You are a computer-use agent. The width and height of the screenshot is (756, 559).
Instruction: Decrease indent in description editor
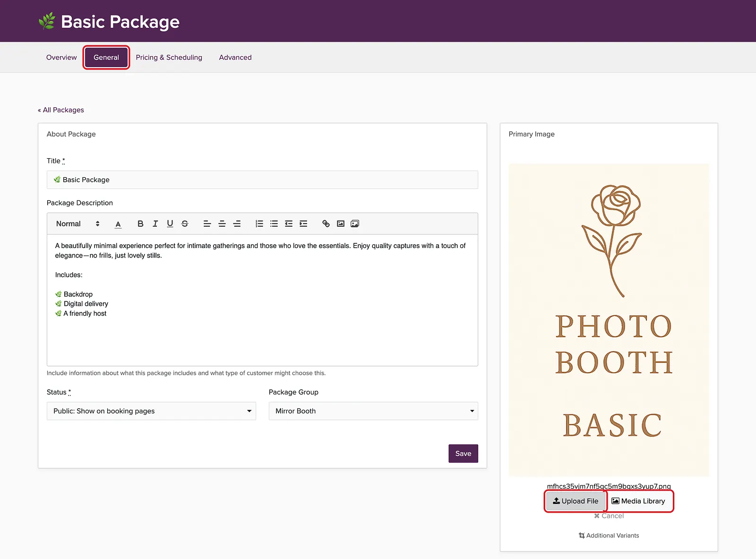pos(289,224)
